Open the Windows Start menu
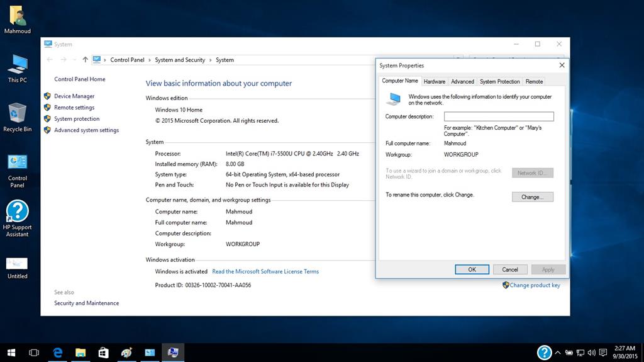Image resolution: width=644 pixels, height=362 pixels. pyautogui.click(x=11, y=353)
